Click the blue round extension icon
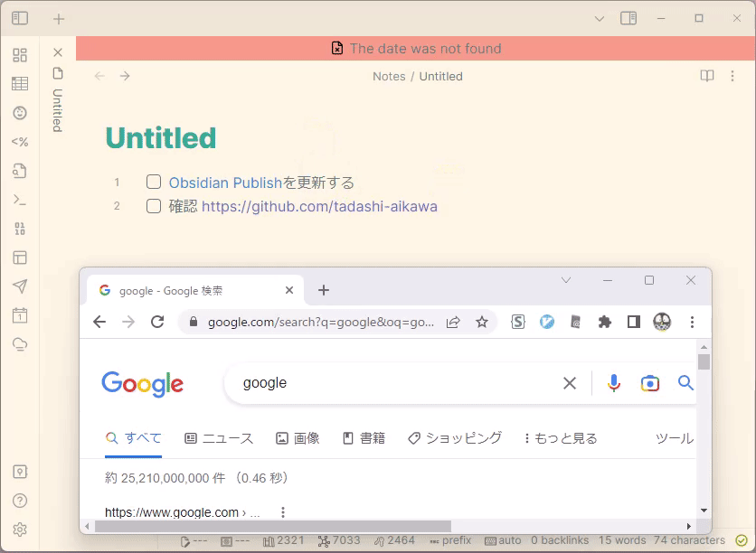This screenshot has width=756, height=553. pos(547,322)
